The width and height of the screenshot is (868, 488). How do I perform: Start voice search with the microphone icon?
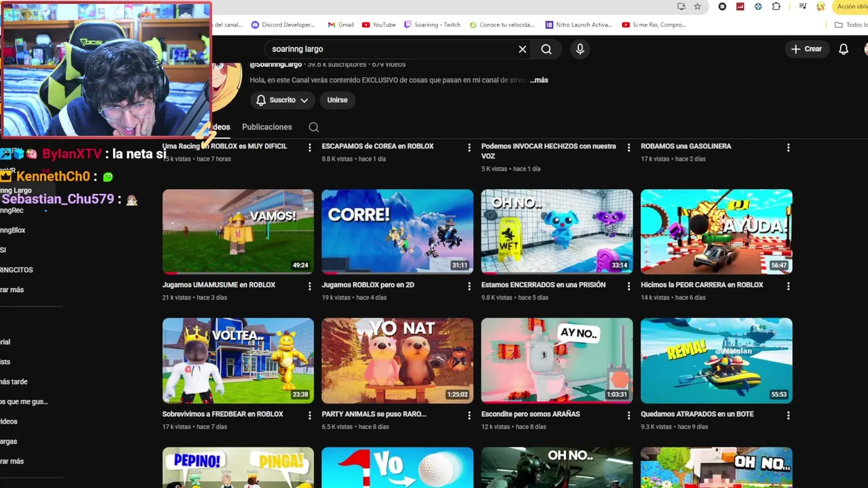(580, 49)
